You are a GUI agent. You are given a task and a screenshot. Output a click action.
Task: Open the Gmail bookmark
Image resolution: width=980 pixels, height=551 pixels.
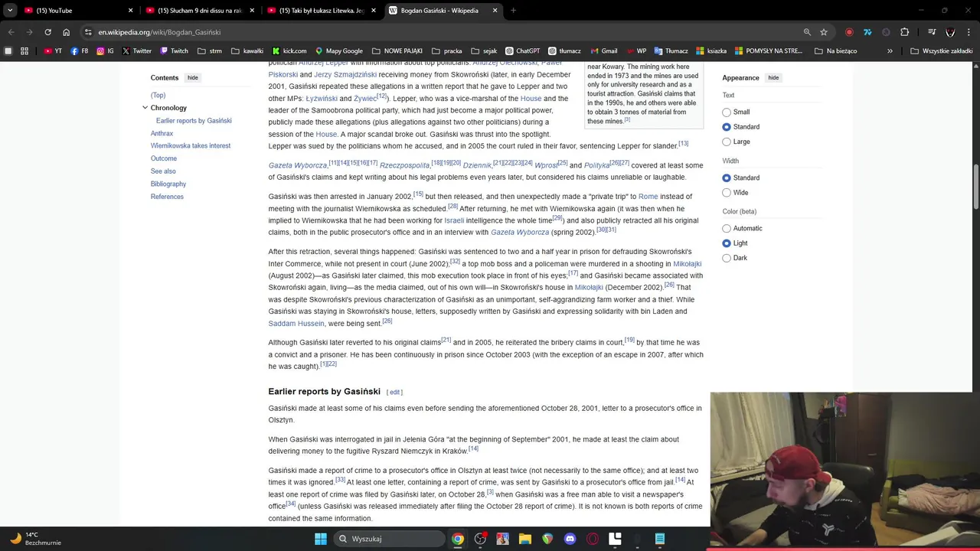tap(603, 51)
